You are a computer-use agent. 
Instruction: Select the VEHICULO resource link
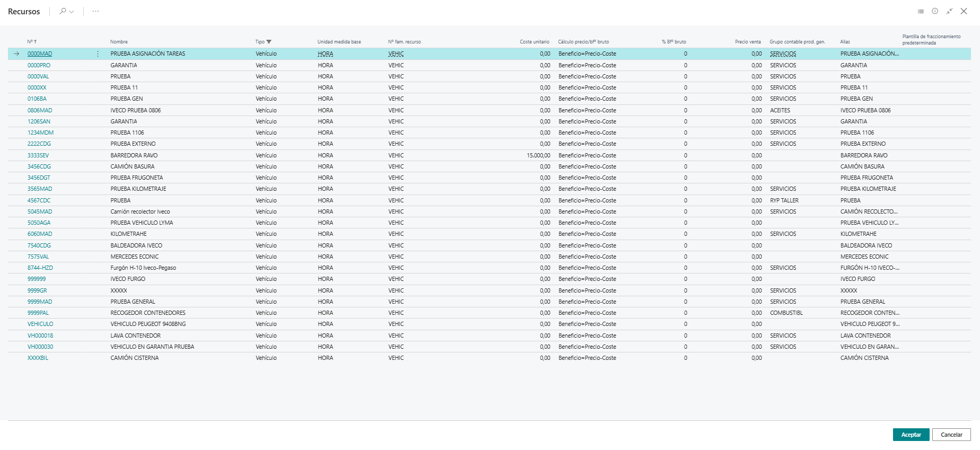pos(40,324)
